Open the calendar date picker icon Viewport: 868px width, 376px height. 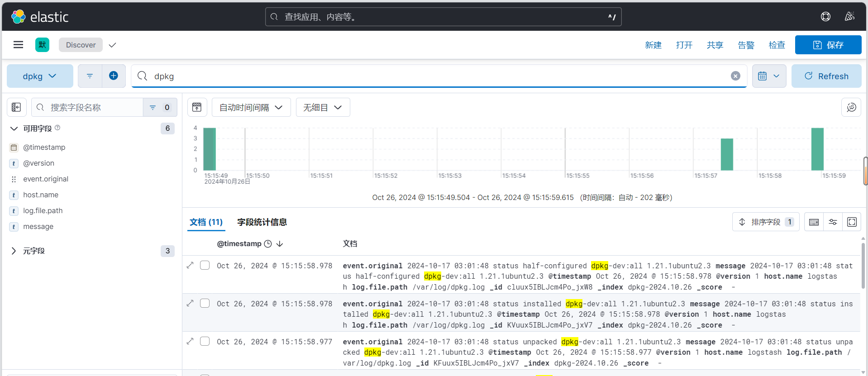point(763,76)
